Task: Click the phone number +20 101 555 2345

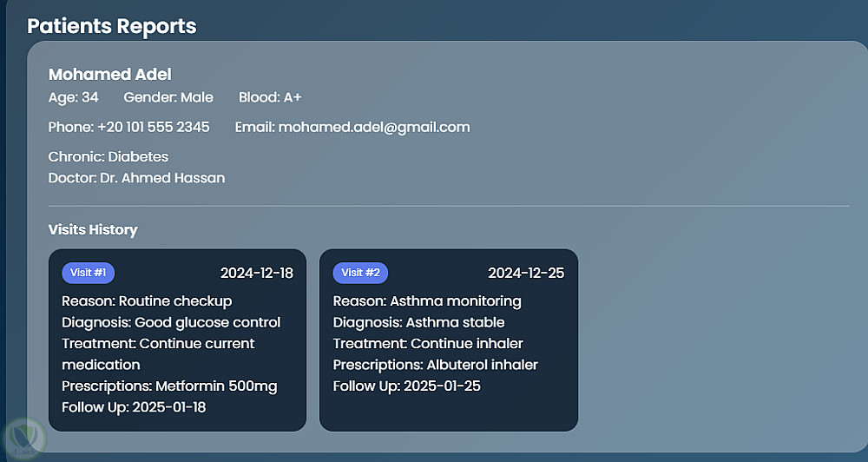Action: 154,127
